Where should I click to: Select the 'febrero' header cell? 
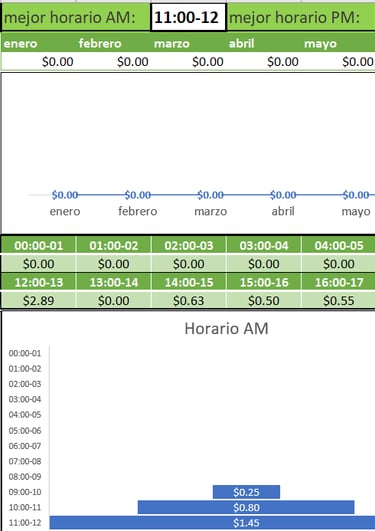[x=113, y=43]
